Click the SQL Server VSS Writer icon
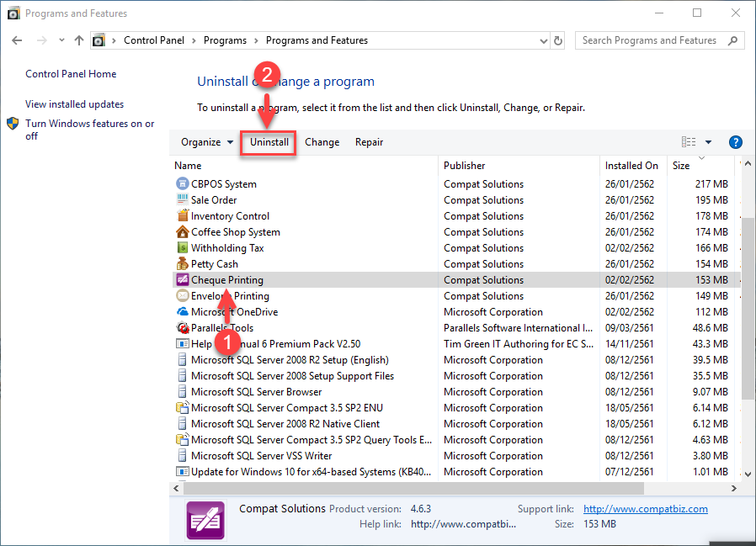Viewport: 756px width, 546px height. click(182, 455)
